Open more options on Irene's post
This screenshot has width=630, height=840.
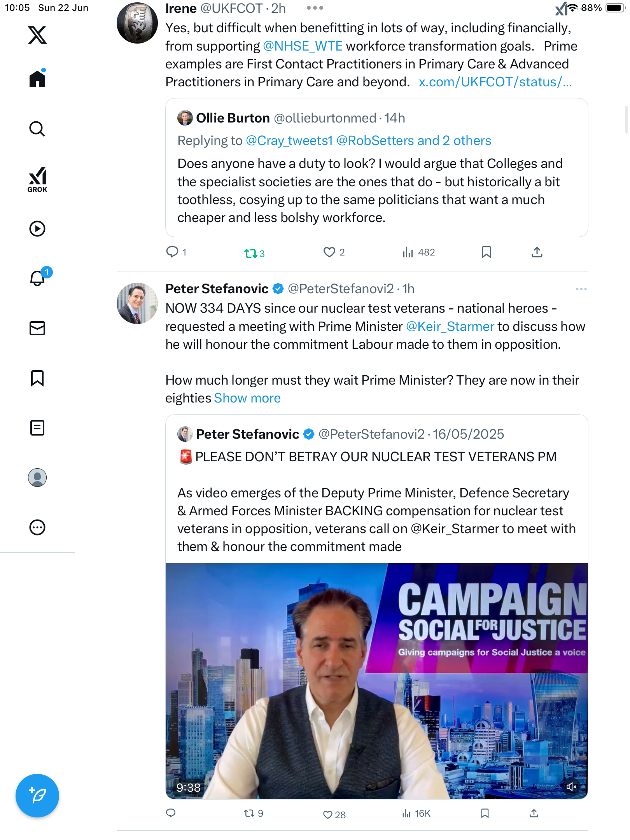(x=315, y=8)
